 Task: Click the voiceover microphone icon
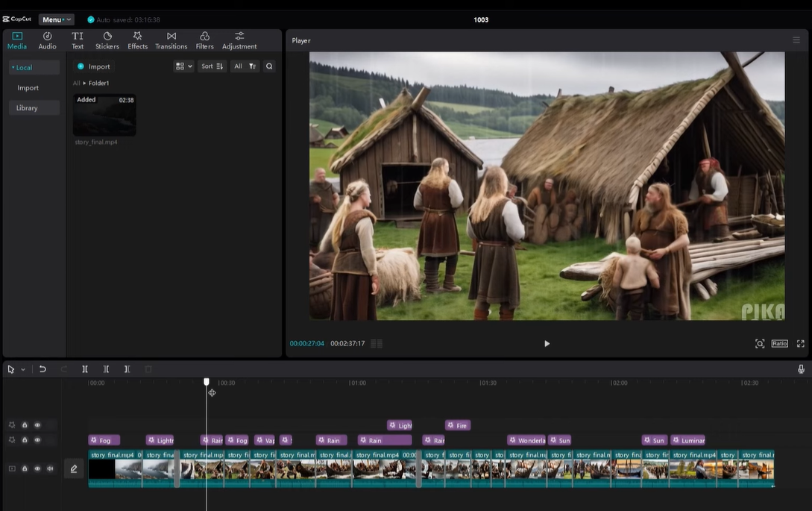799,369
